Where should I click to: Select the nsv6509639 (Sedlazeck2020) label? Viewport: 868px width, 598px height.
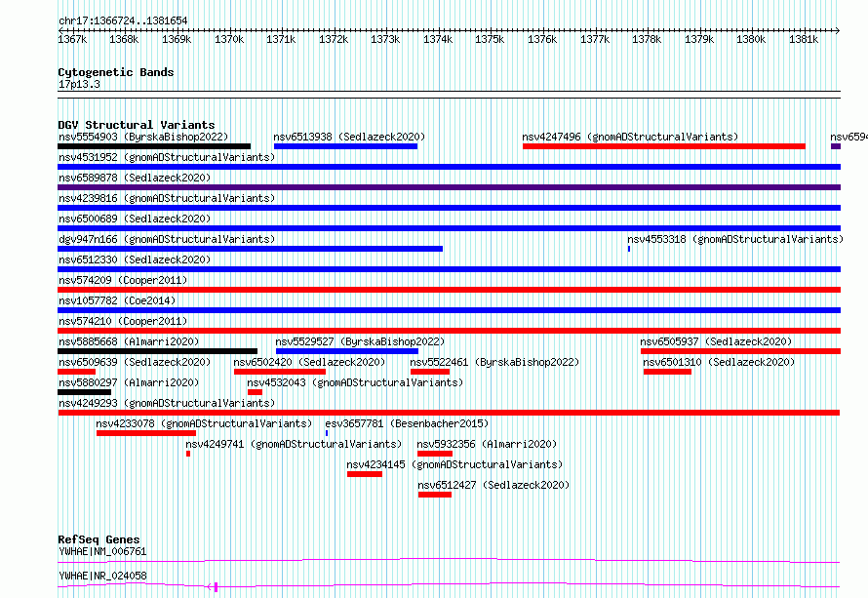click(x=135, y=362)
